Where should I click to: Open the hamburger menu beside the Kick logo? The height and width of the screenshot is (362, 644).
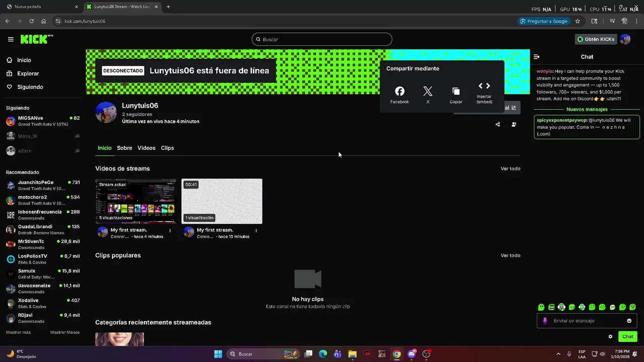pos(11,39)
